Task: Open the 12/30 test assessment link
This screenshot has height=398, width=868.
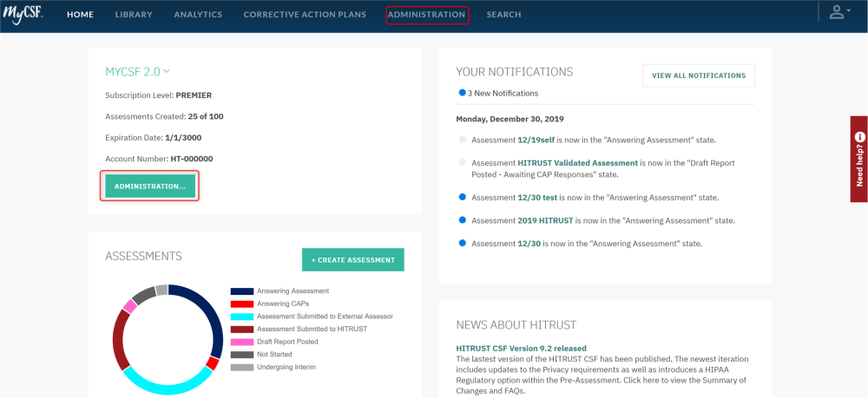Action: pyautogui.click(x=537, y=198)
